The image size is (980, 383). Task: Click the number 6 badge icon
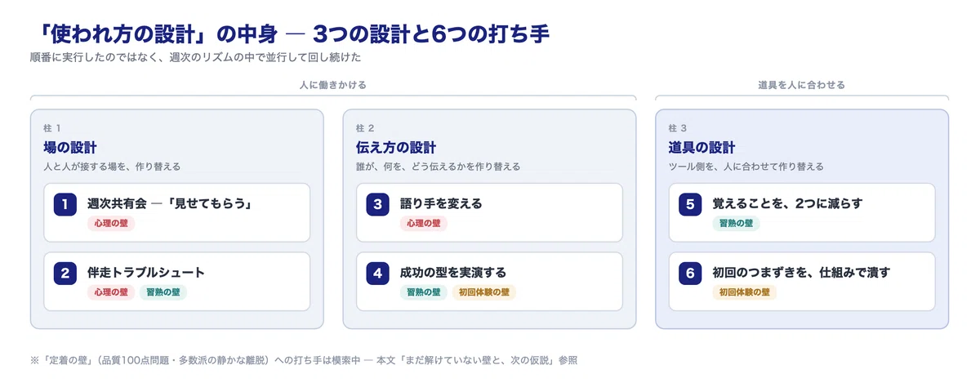(690, 273)
